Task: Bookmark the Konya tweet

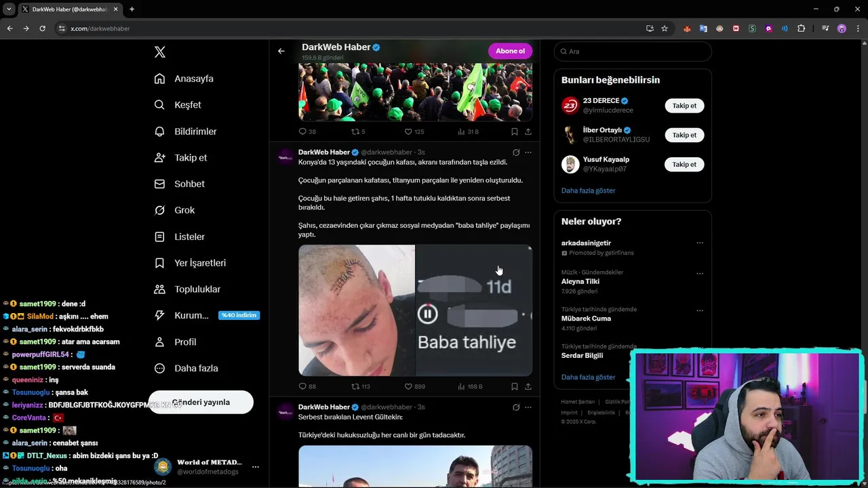Action: pyautogui.click(x=514, y=386)
